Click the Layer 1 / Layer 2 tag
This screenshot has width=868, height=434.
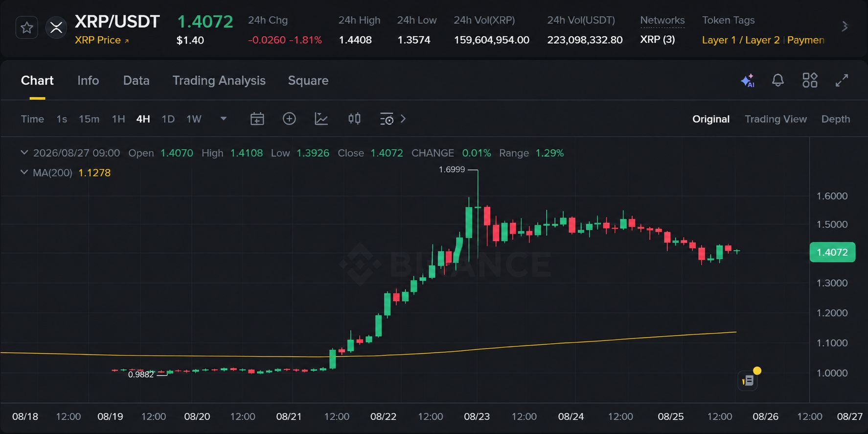(740, 40)
